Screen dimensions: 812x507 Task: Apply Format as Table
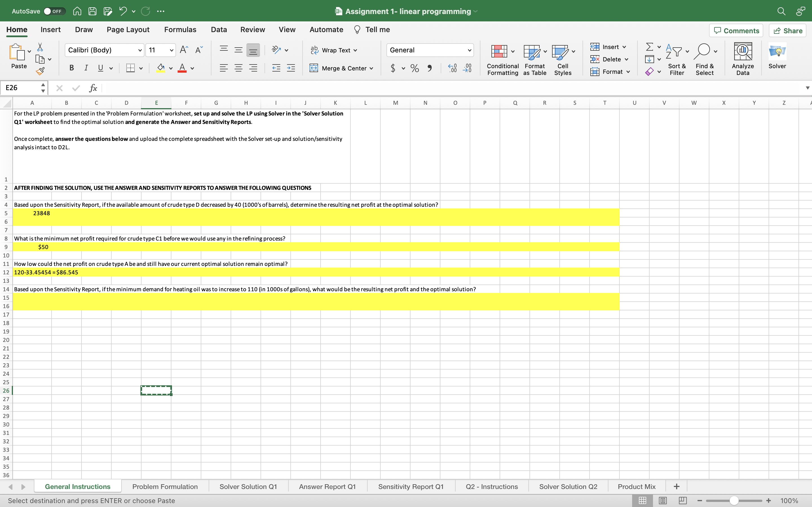click(534, 60)
